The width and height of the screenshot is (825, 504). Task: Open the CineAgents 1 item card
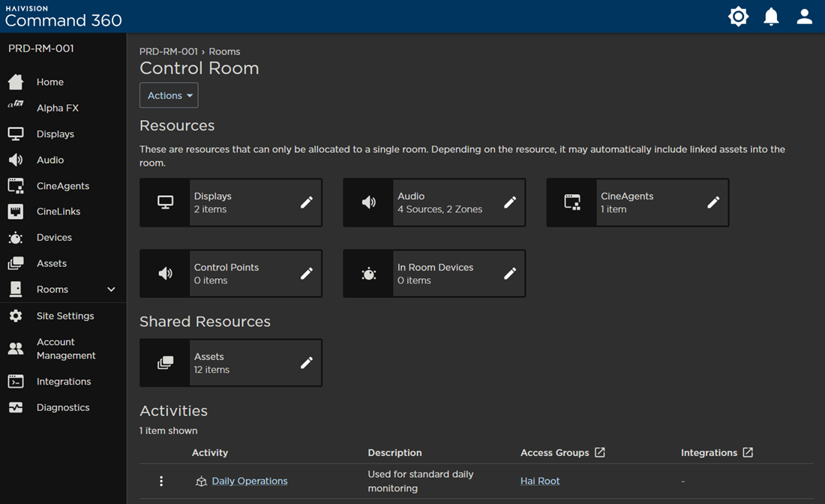637,202
